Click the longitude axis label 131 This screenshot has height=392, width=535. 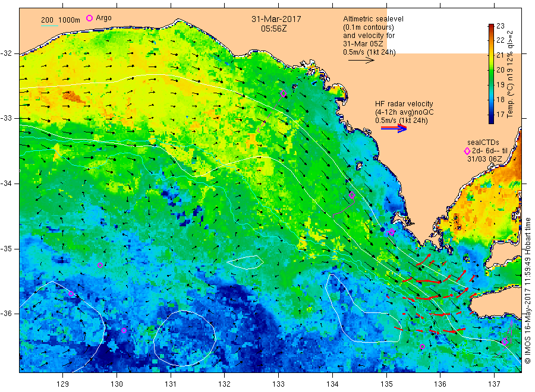[x=171, y=384]
